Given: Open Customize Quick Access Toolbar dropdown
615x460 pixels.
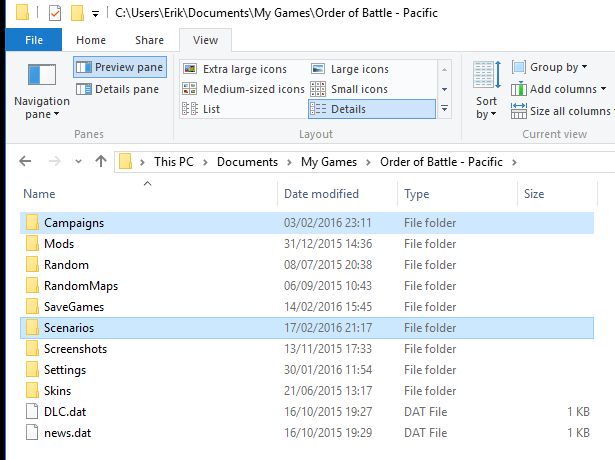Looking at the screenshot, I should [x=95, y=14].
